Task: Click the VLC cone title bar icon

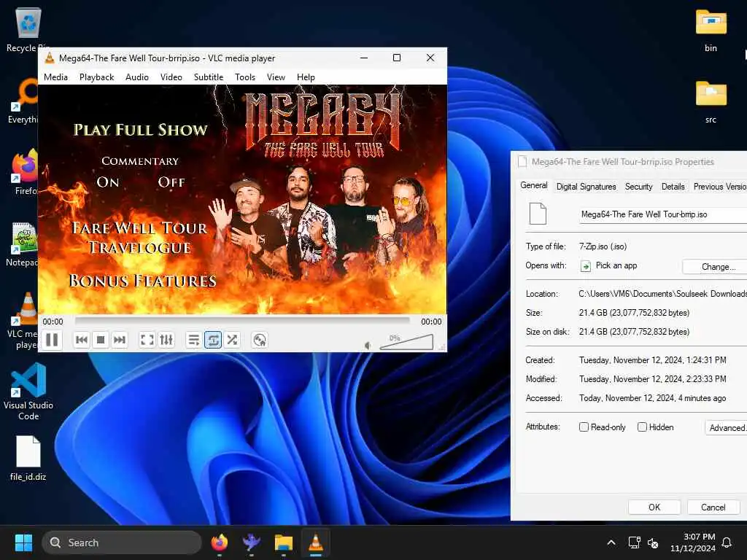Action: pyautogui.click(x=50, y=58)
